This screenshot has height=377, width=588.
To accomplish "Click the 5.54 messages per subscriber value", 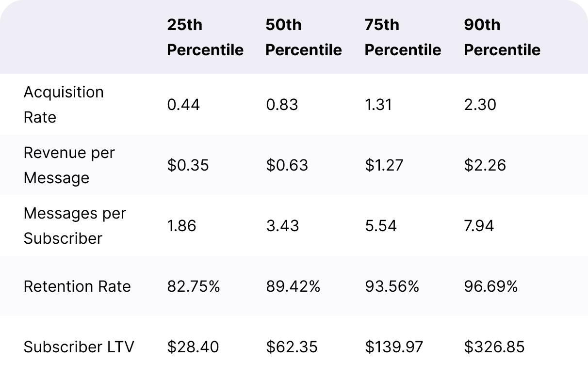I will (x=381, y=226).
